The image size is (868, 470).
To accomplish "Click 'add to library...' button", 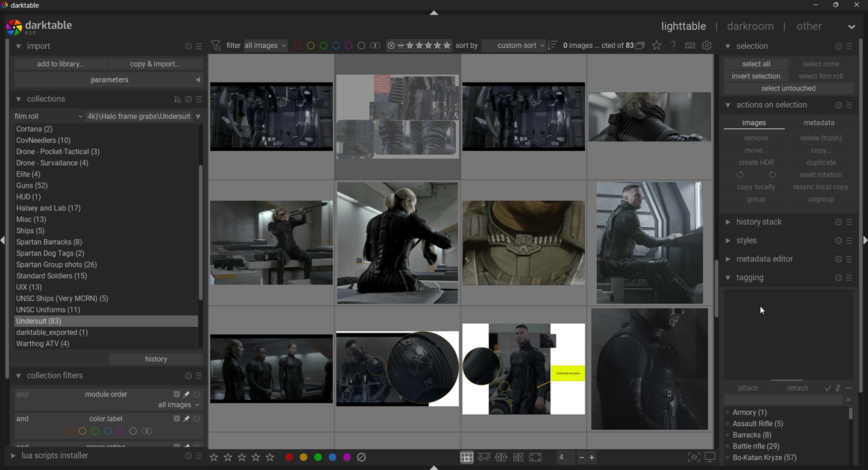I will pyautogui.click(x=61, y=64).
